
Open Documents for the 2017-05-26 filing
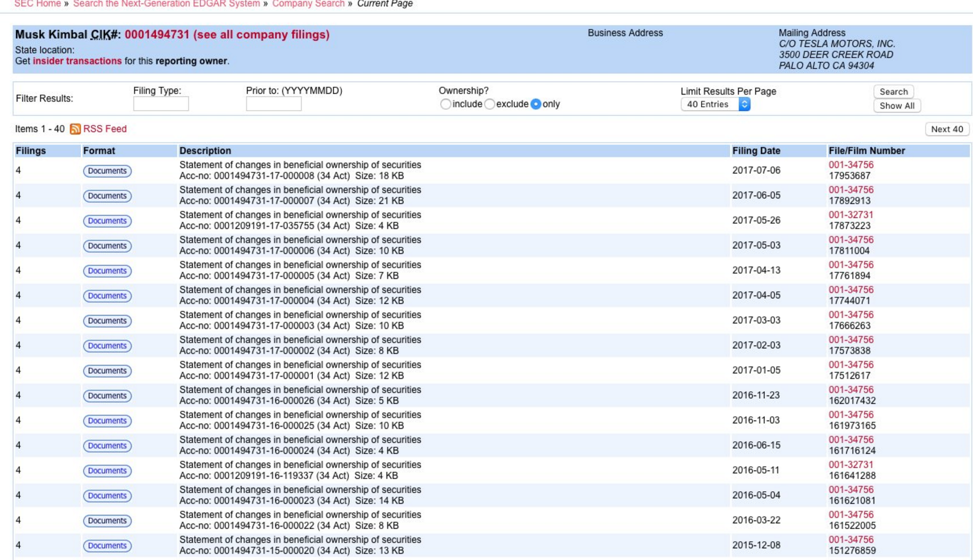point(107,221)
